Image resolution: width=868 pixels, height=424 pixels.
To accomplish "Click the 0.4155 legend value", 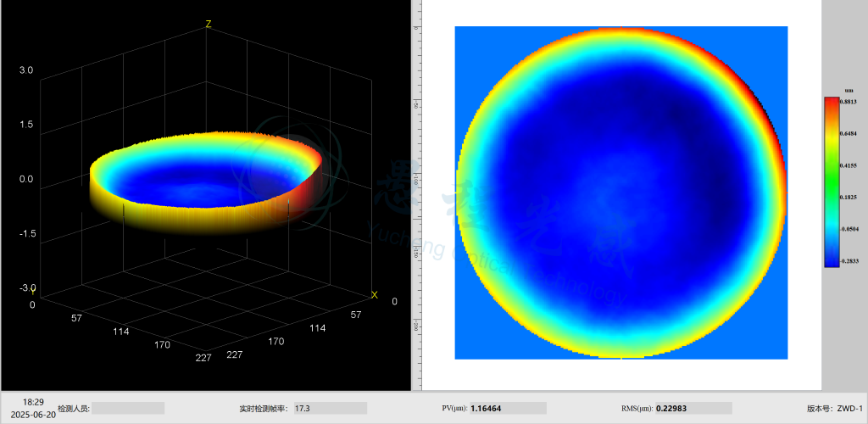I will pos(849,165).
